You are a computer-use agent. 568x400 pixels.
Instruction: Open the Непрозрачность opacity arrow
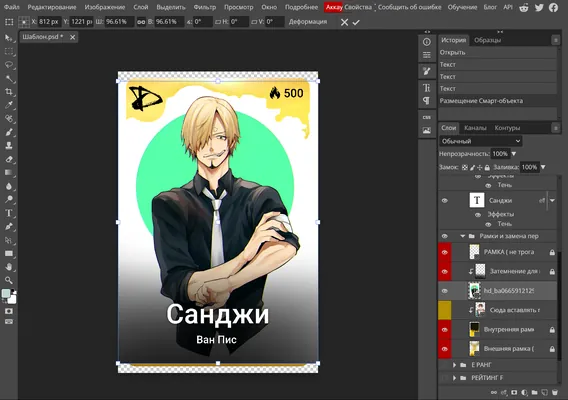pyautogui.click(x=514, y=154)
